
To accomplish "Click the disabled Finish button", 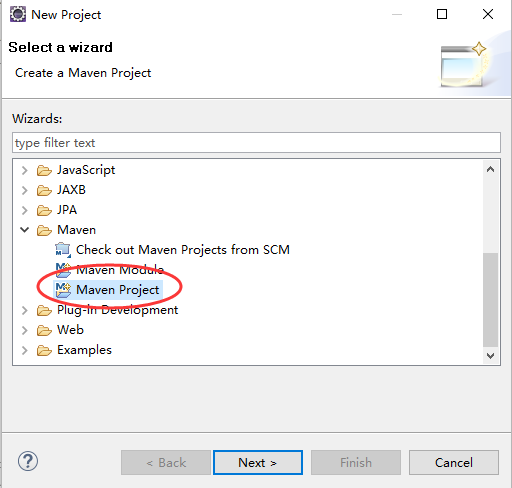I will point(356,463).
